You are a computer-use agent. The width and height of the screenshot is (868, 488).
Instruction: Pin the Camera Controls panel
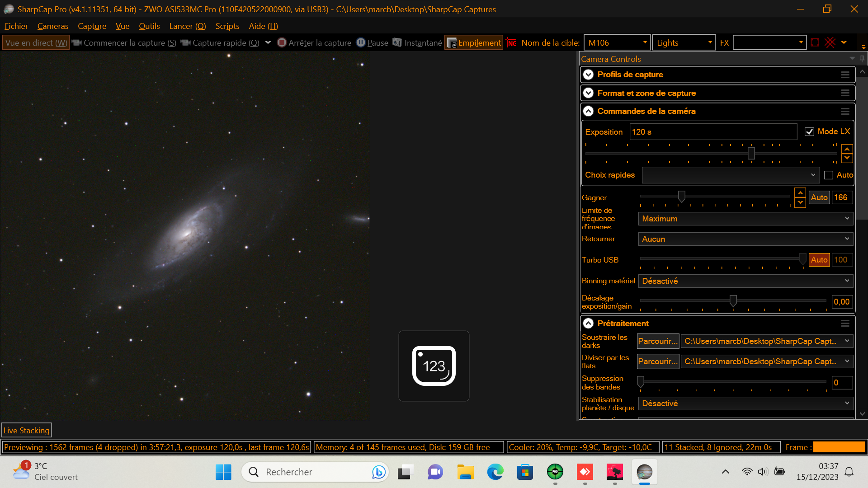coord(862,59)
